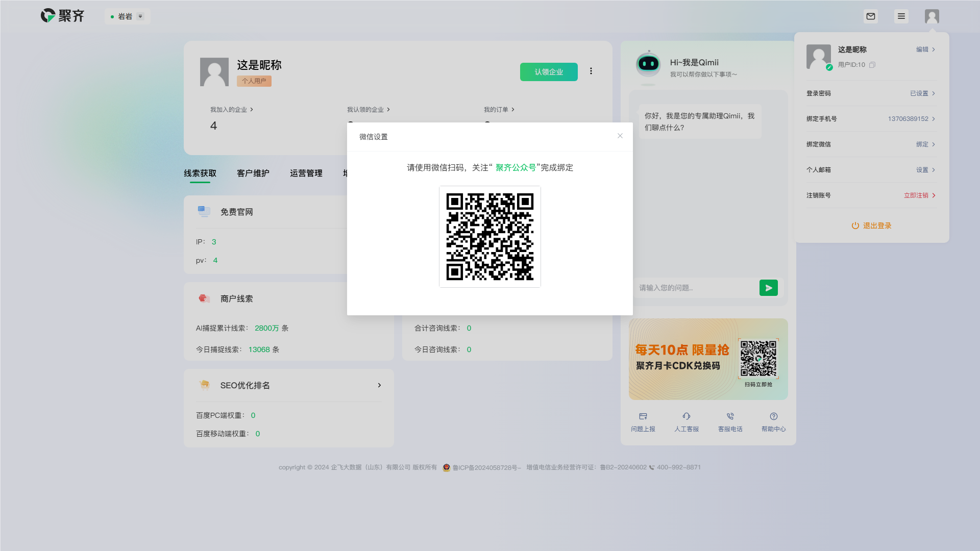Click the 免费官网 card title
980x551 pixels.
tap(237, 212)
